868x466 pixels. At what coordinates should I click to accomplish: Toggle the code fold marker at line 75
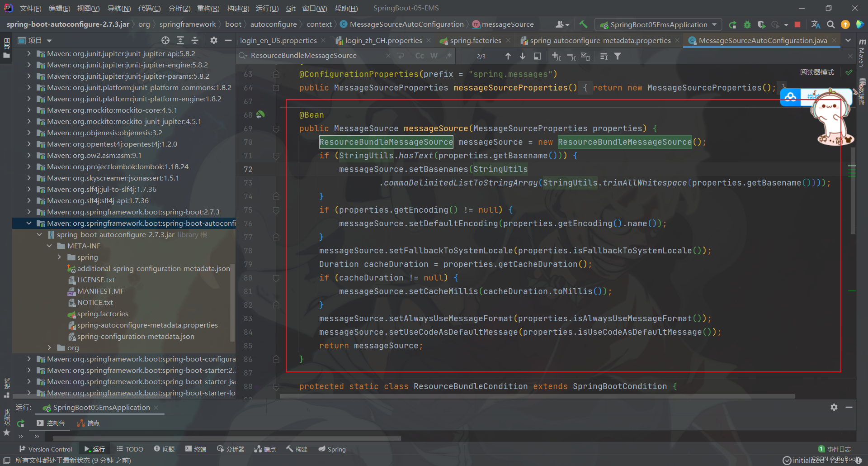point(276,210)
